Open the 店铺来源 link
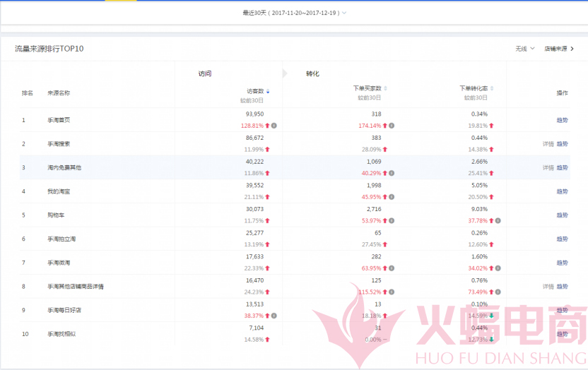The width and height of the screenshot is (588, 370). click(x=559, y=49)
